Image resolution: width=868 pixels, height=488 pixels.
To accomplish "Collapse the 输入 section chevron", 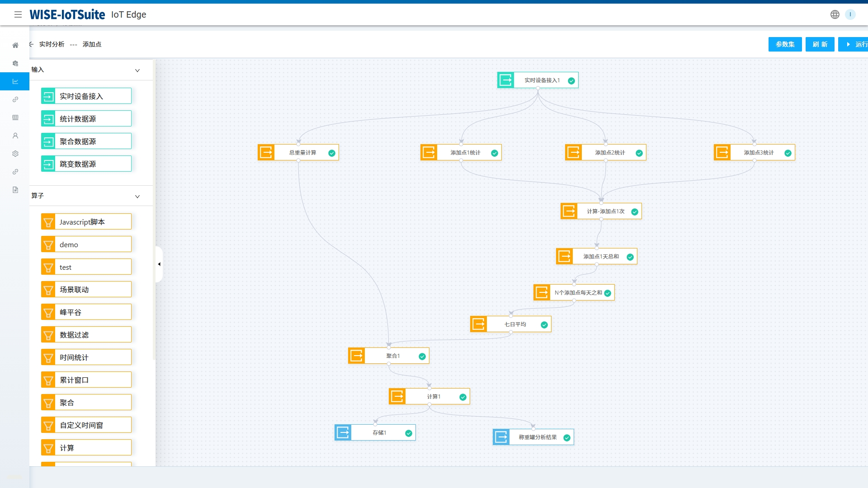I will pyautogui.click(x=137, y=70).
